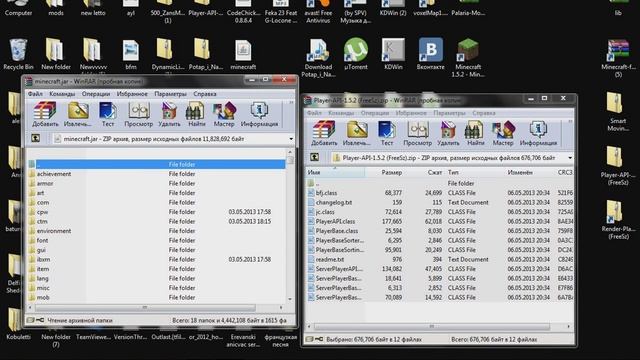Click Мастер icon in Player-API window
Image resolution: width=640 pixels, height=360 pixels.
[502, 133]
